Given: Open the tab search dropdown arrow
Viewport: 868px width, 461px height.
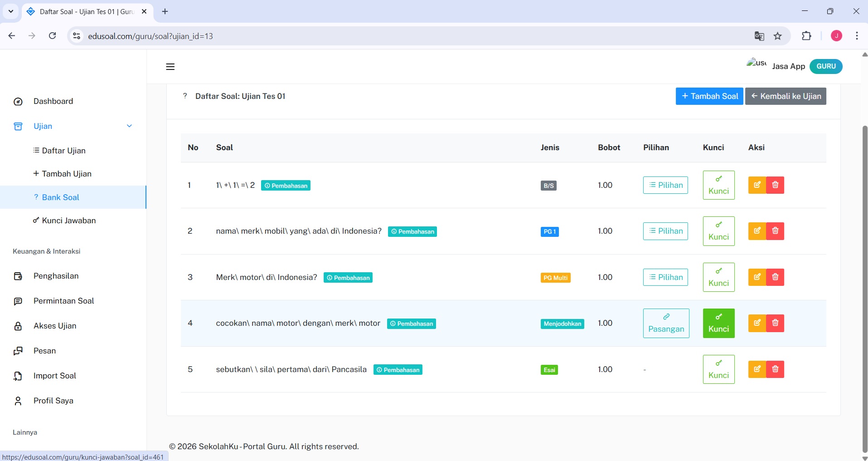Looking at the screenshot, I should (x=11, y=11).
